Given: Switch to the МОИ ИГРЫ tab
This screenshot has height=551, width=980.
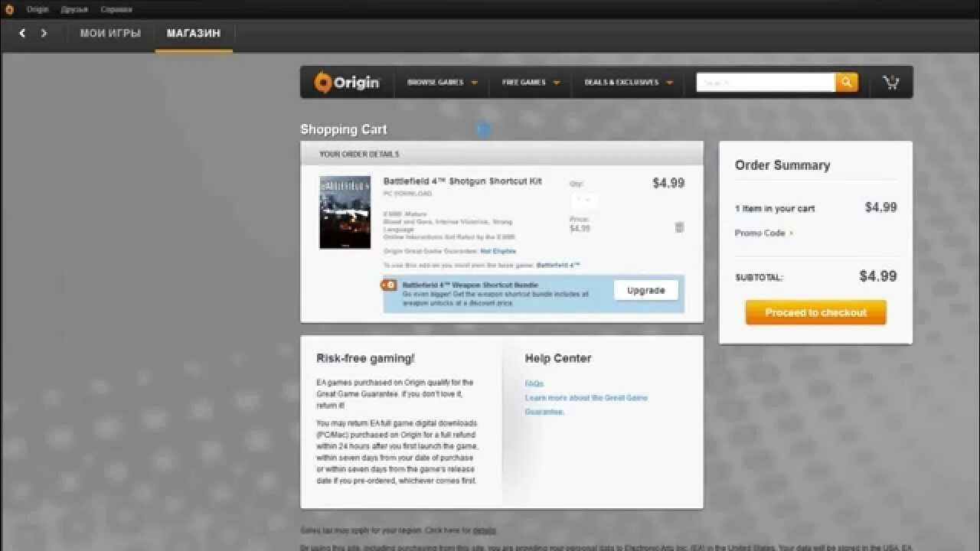Looking at the screenshot, I should click(110, 34).
